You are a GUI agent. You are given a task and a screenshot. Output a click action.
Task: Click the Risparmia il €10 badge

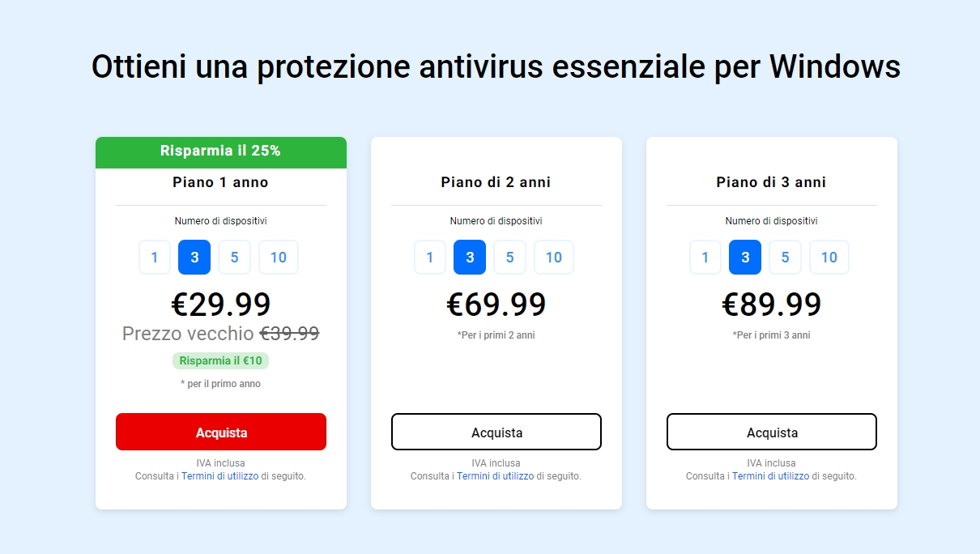click(x=220, y=360)
